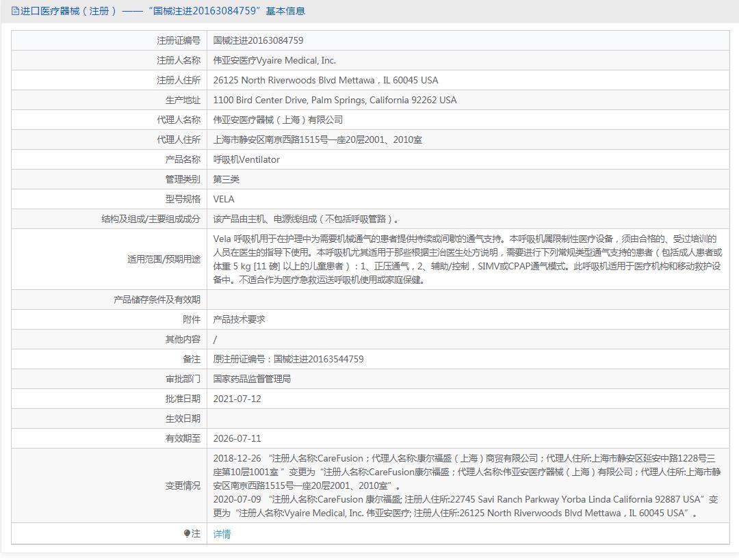The width and height of the screenshot is (739, 560).
Task: Click the 生产地址 label
Action: click(183, 100)
